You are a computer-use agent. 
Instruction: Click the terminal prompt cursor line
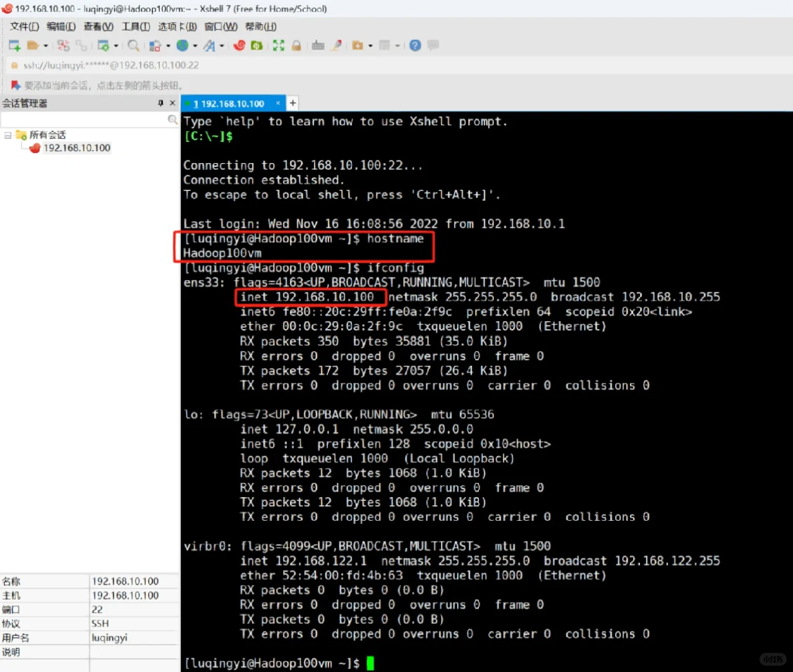click(x=279, y=663)
